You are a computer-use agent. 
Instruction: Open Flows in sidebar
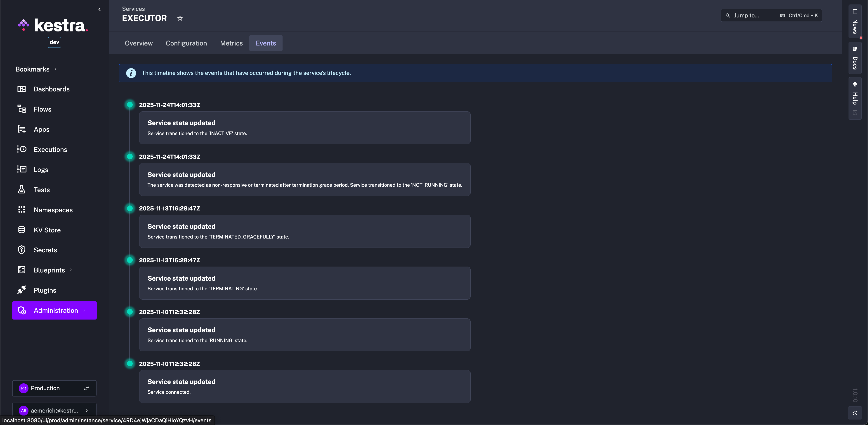coord(42,109)
